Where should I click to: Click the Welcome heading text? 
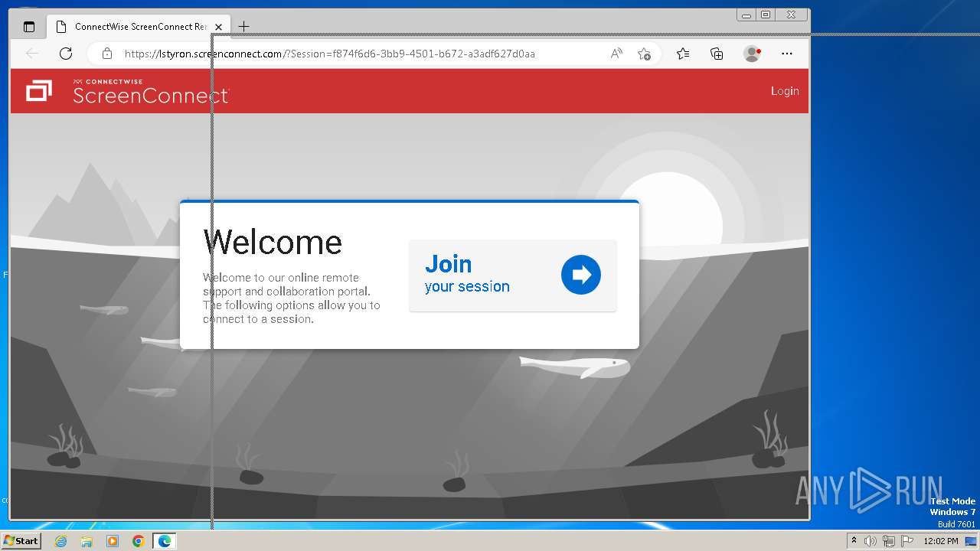[x=273, y=242]
